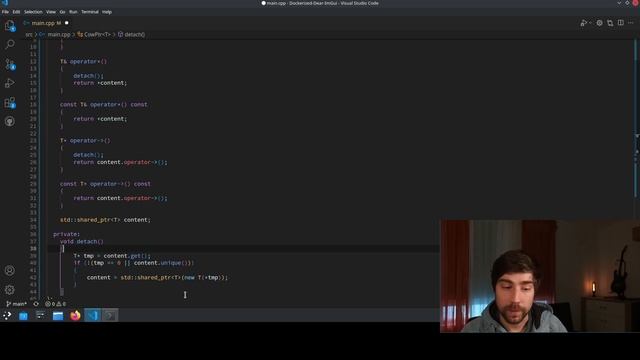The image size is (640, 360).
Task: Split the editor to the right
Action: click(x=620, y=23)
